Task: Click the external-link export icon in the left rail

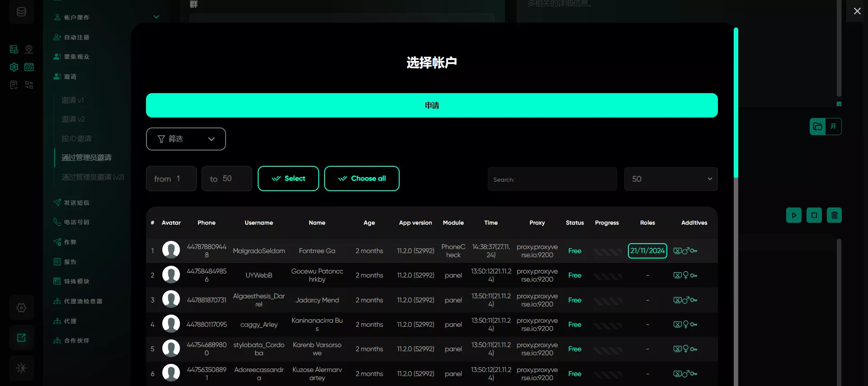Action: [21, 338]
